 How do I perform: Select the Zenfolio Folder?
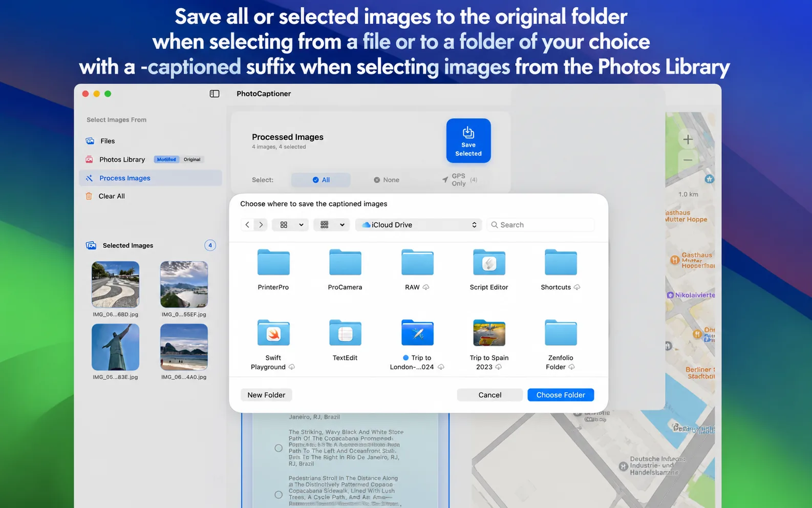(561, 344)
